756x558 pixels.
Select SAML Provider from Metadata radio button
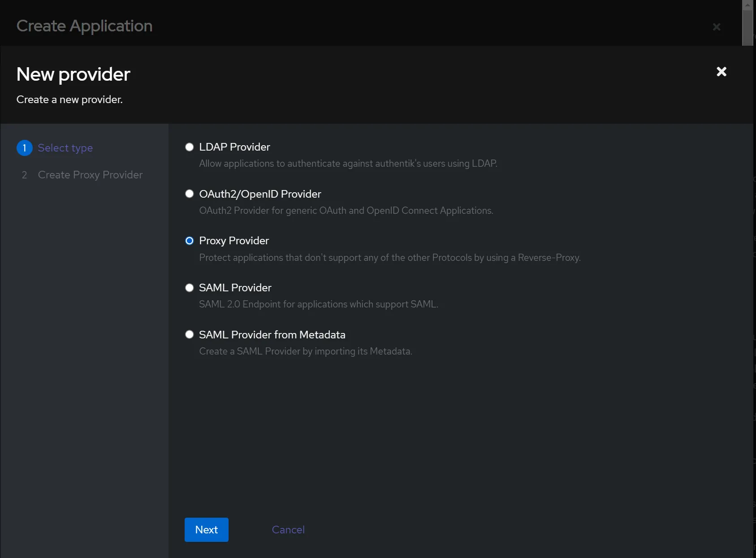point(190,334)
